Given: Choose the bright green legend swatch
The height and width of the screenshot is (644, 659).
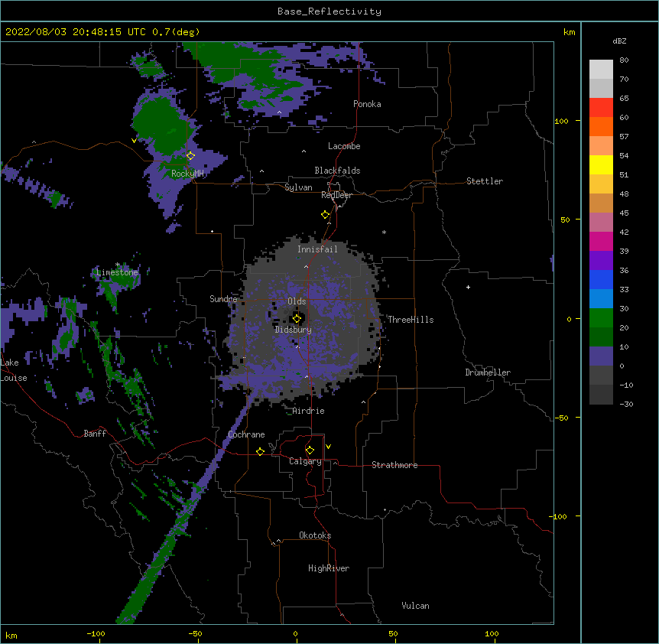Looking at the screenshot, I should click(601, 318).
